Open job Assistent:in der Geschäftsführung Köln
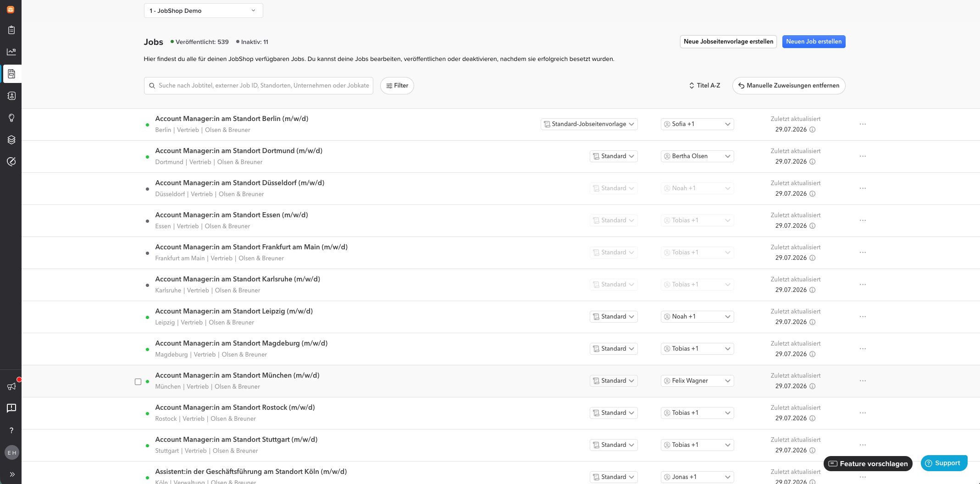980x484 pixels. click(251, 472)
